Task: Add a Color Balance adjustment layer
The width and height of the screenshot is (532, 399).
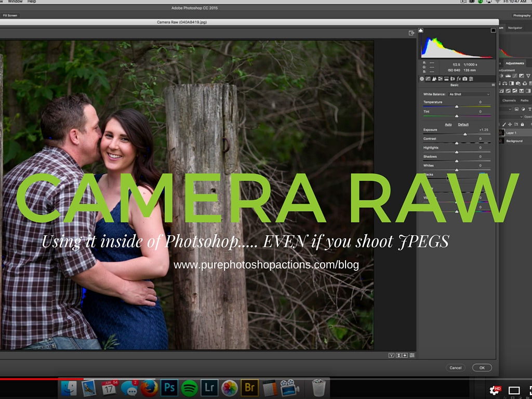Action: click(504, 84)
